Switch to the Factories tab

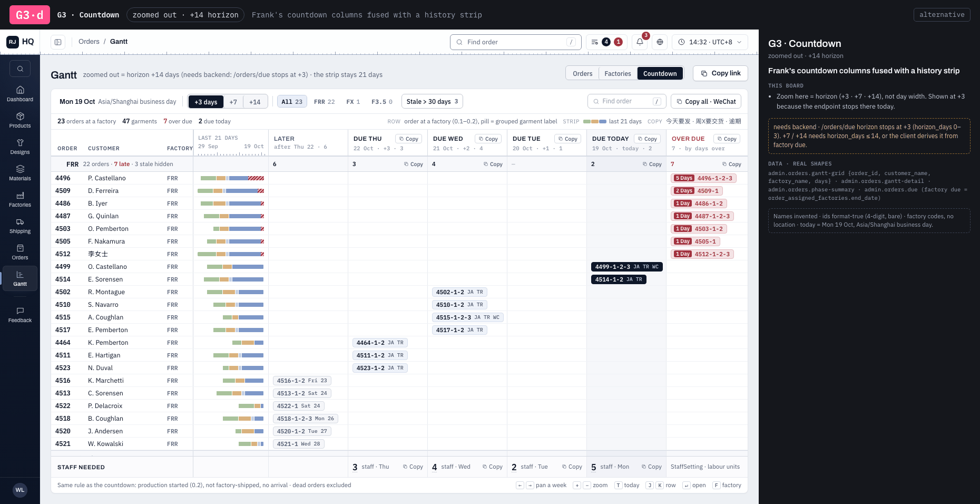(x=618, y=73)
